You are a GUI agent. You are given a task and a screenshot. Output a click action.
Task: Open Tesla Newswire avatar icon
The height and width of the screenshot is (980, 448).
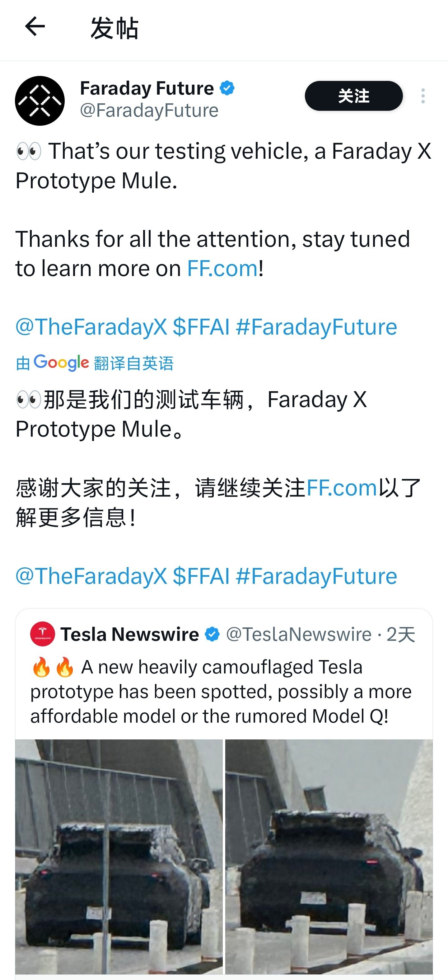click(43, 634)
